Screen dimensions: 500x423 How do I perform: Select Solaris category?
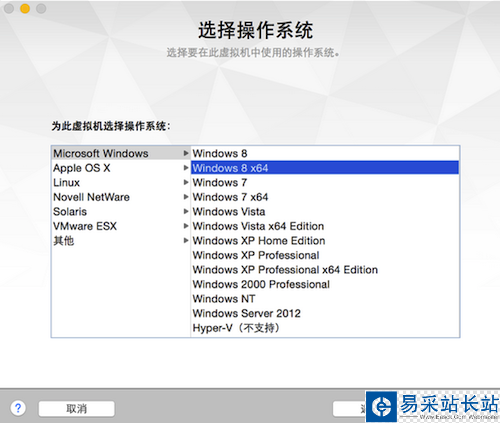[121, 212]
